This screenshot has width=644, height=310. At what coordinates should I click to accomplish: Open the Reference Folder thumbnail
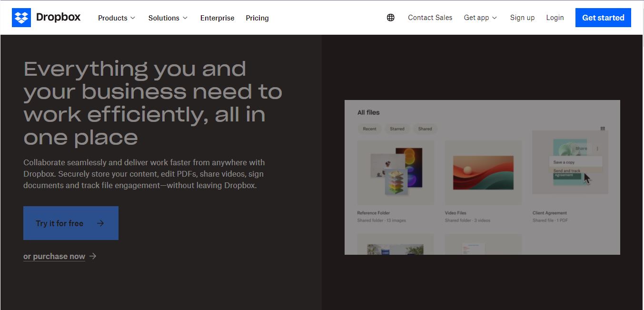[396, 172]
